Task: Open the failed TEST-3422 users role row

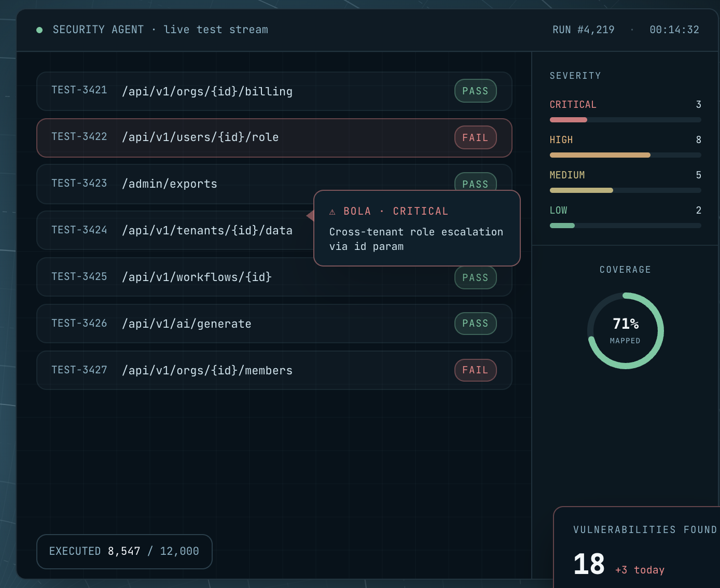Action: click(x=274, y=138)
